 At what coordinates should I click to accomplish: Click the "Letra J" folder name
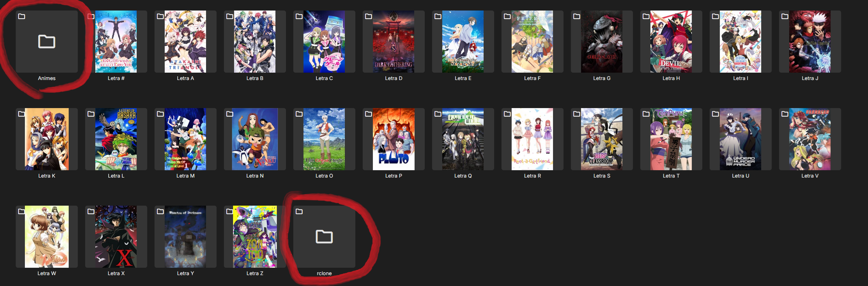810,78
